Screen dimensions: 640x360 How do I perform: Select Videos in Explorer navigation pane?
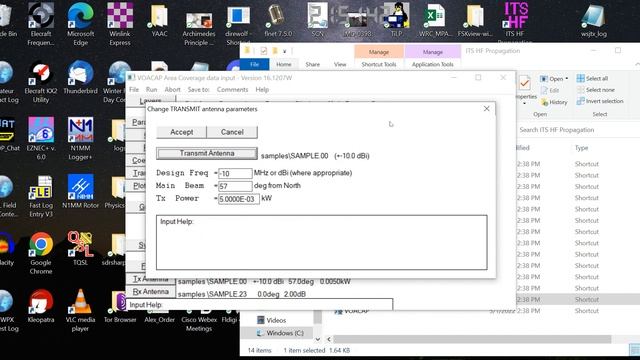point(271,320)
